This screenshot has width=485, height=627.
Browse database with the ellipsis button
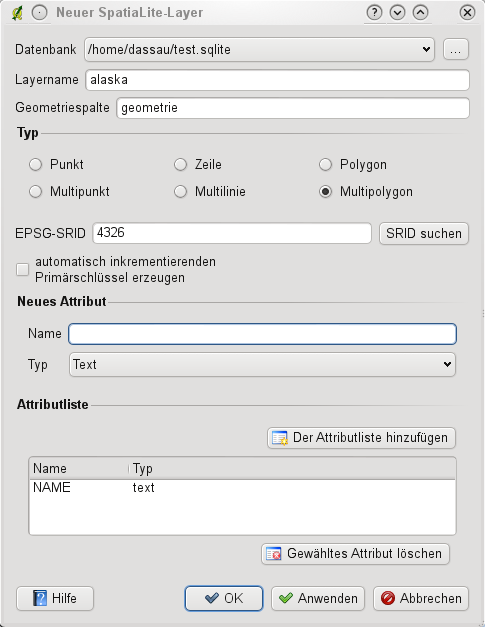[456, 50]
